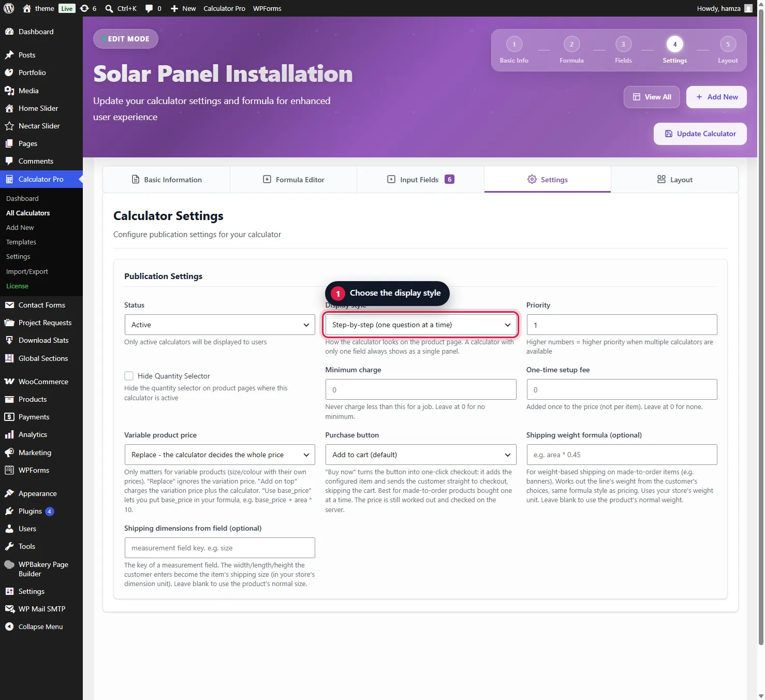
Task: Go to step 3 Fields in wizard
Action: pos(623,50)
